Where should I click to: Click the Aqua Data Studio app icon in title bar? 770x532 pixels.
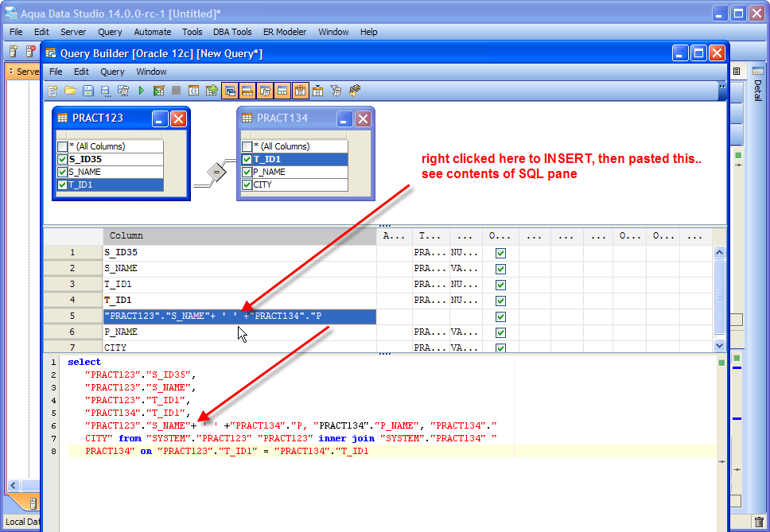click(11, 14)
